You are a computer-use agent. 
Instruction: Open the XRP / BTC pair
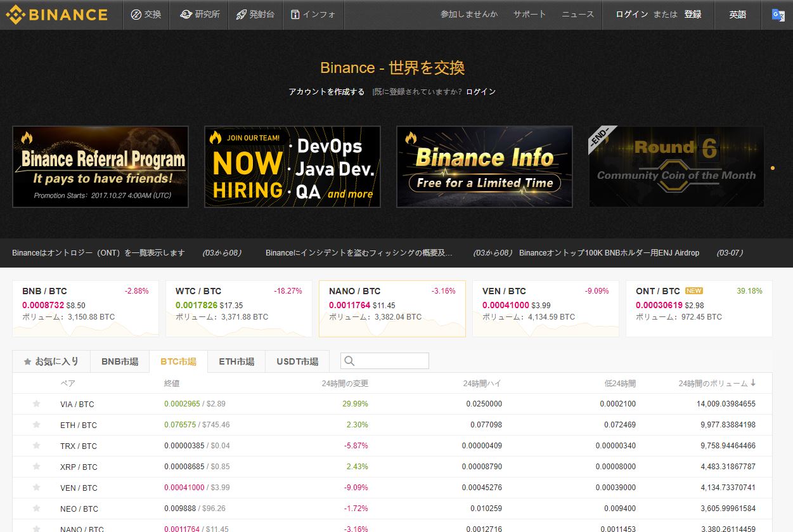[79, 467]
